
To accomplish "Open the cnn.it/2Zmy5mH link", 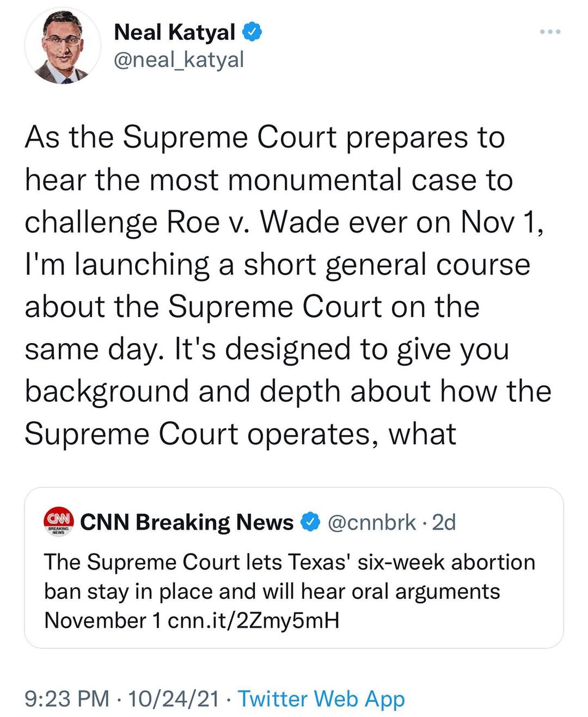I will [x=254, y=621].
